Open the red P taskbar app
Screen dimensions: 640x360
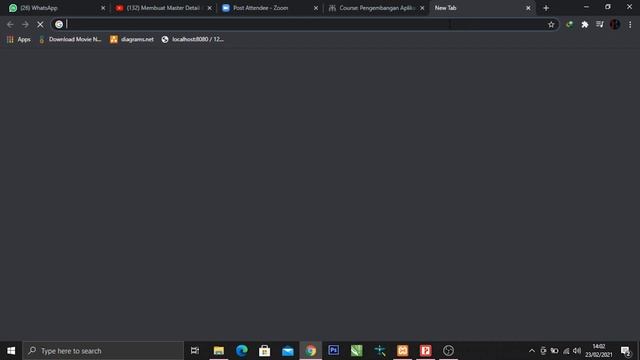(425, 351)
